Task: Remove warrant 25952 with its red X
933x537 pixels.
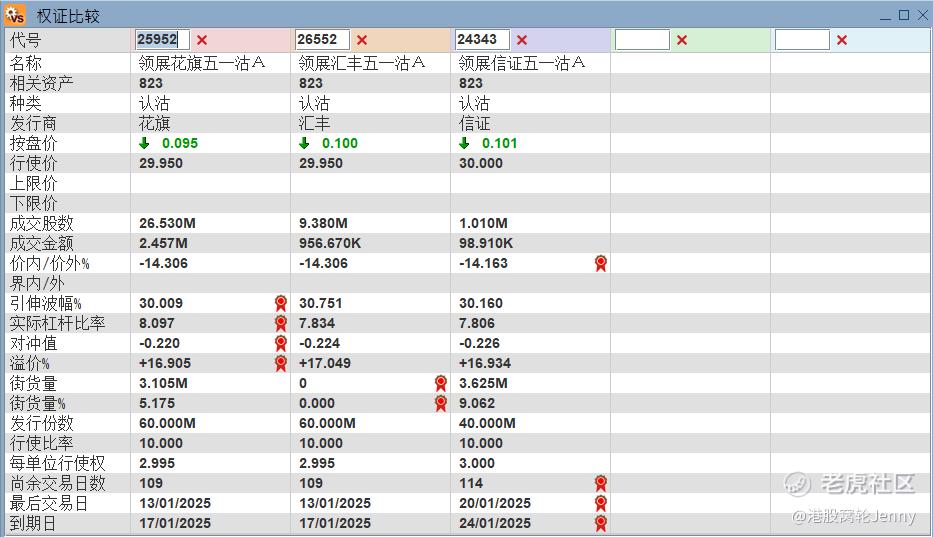Action: coord(202,40)
